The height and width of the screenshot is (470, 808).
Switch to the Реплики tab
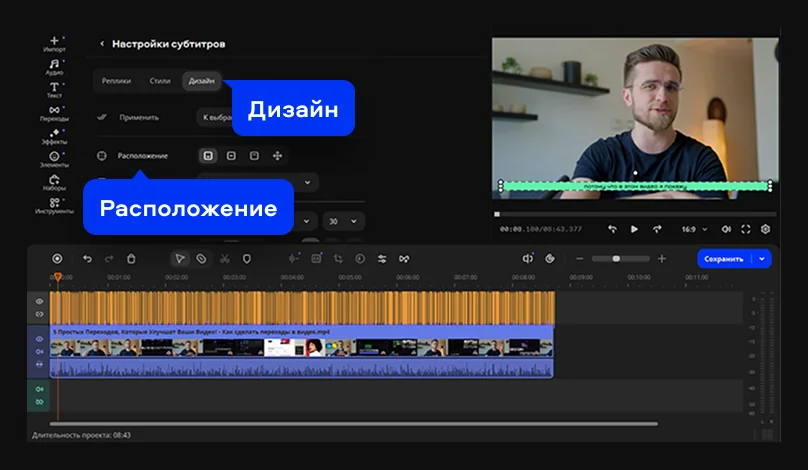[x=116, y=81]
